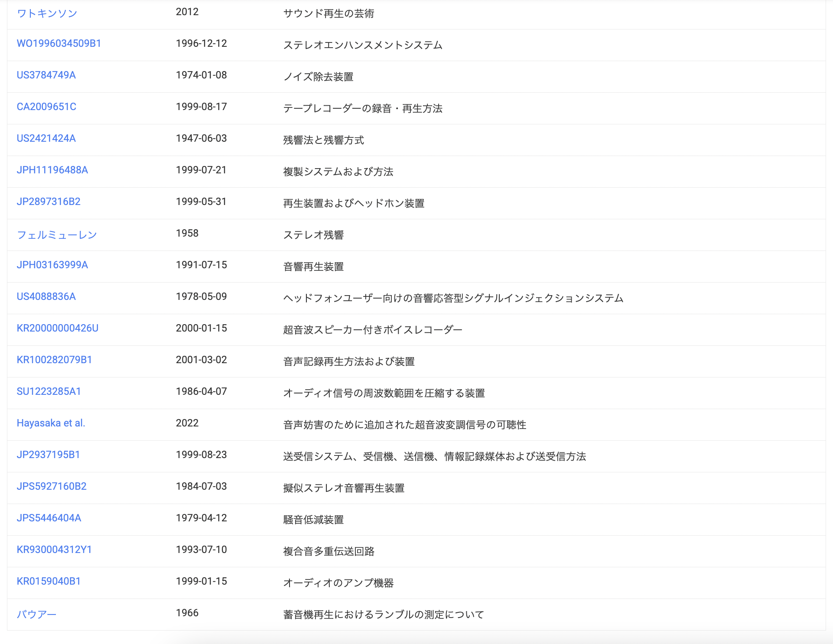Open patent WO1996034509B1
The image size is (833, 644).
point(59,43)
